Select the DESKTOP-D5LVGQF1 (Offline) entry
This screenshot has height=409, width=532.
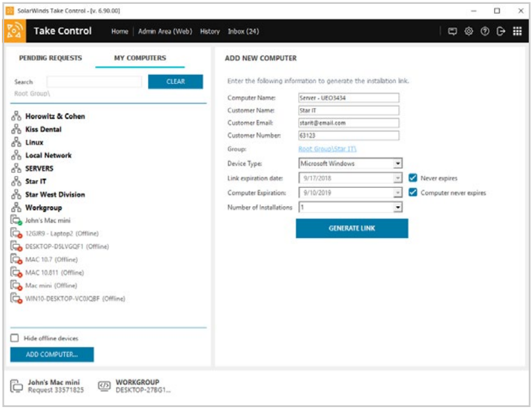click(67, 246)
